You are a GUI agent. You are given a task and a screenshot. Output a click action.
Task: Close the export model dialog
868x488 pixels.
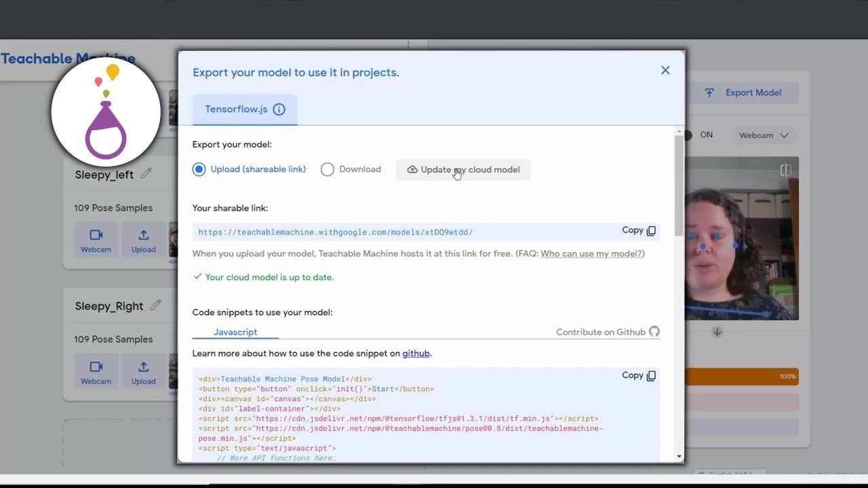[x=665, y=70]
